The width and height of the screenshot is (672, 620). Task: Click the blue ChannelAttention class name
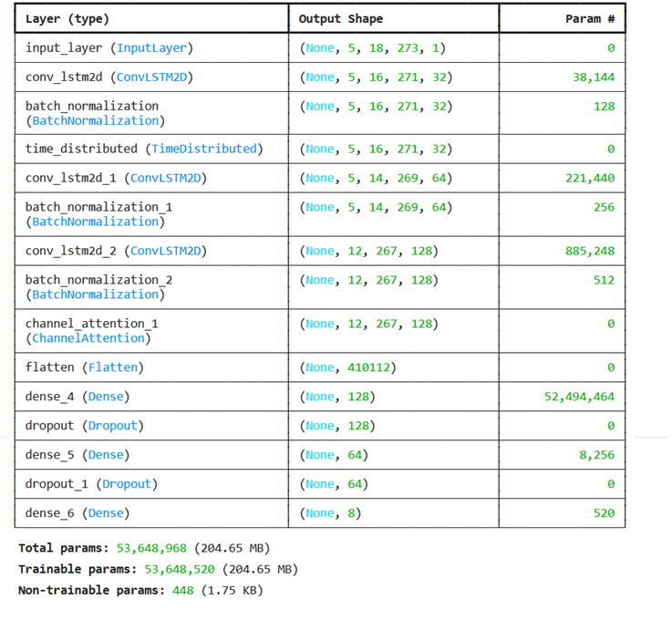88,338
